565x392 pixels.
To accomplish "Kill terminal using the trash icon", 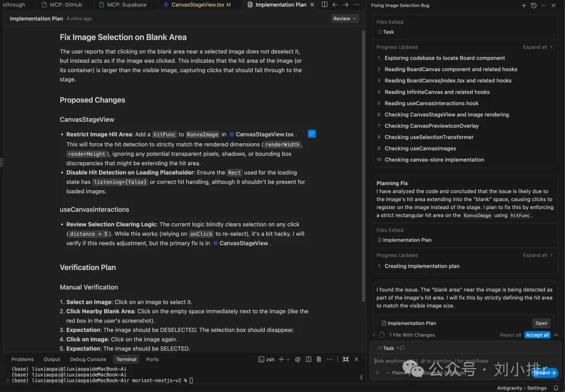I will (x=319, y=359).
